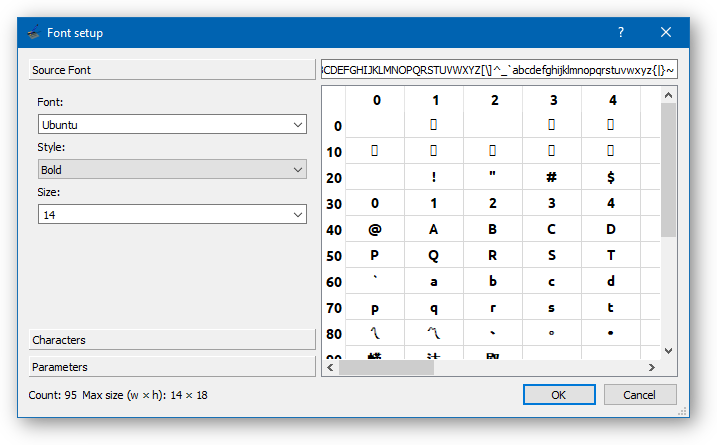This screenshot has height=445, width=717.
Task: Open the Size dropdown showing 14
Action: point(172,214)
